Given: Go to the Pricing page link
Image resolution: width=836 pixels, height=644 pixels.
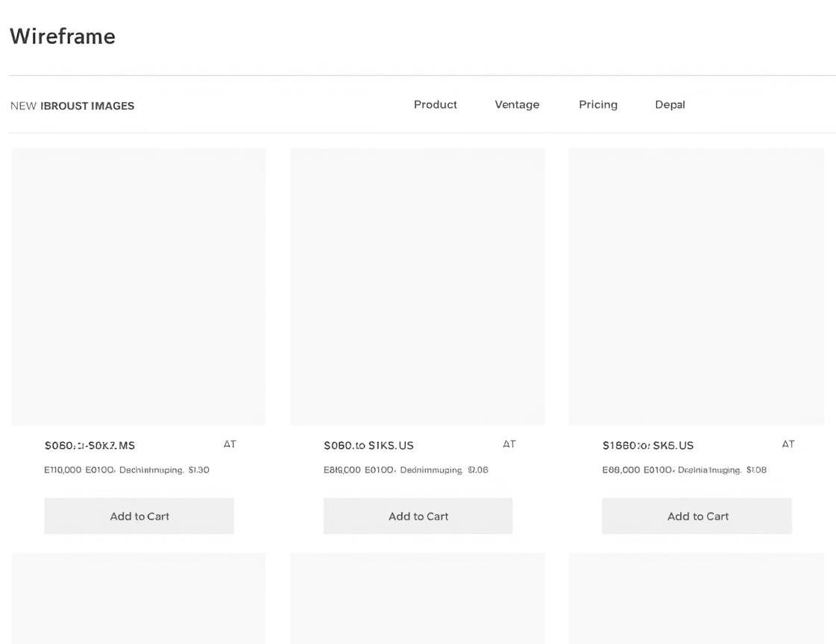Looking at the screenshot, I should tap(597, 104).
